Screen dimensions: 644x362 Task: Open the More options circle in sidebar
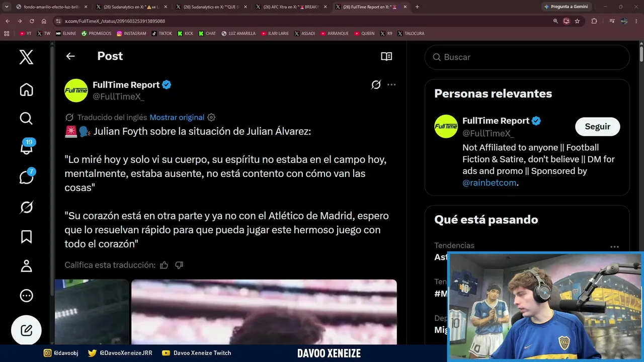click(26, 296)
